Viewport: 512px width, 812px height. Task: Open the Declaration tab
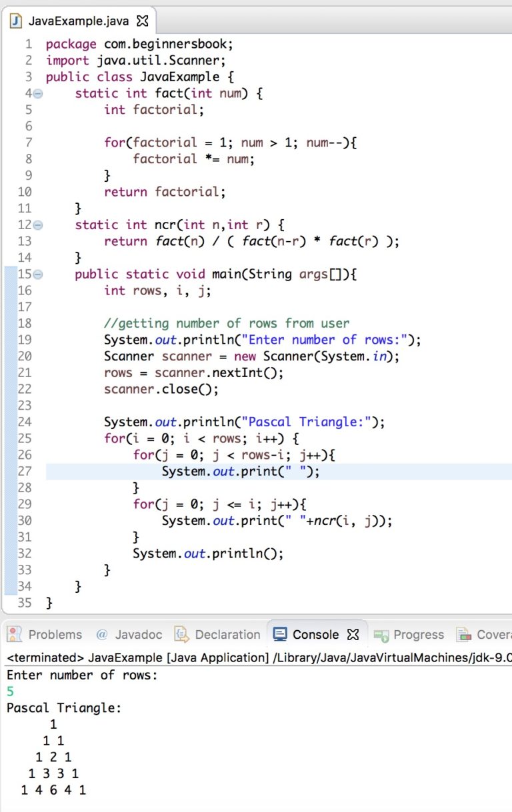point(217,634)
